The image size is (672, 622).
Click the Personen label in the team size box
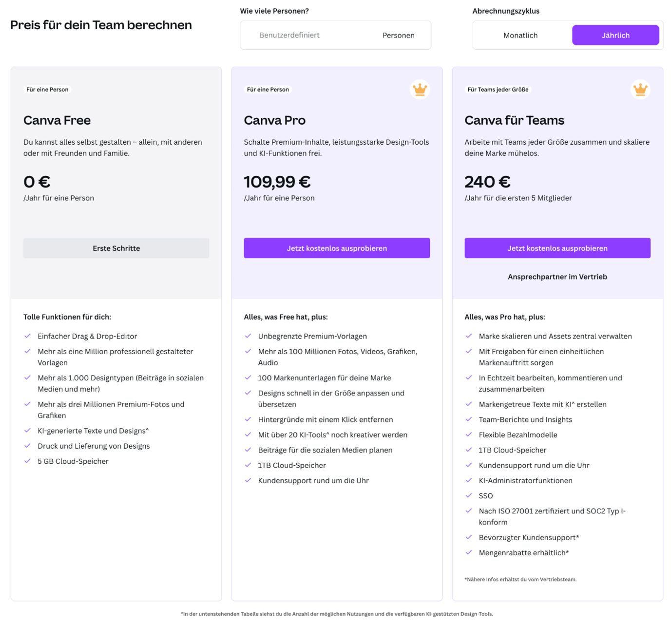[398, 35]
